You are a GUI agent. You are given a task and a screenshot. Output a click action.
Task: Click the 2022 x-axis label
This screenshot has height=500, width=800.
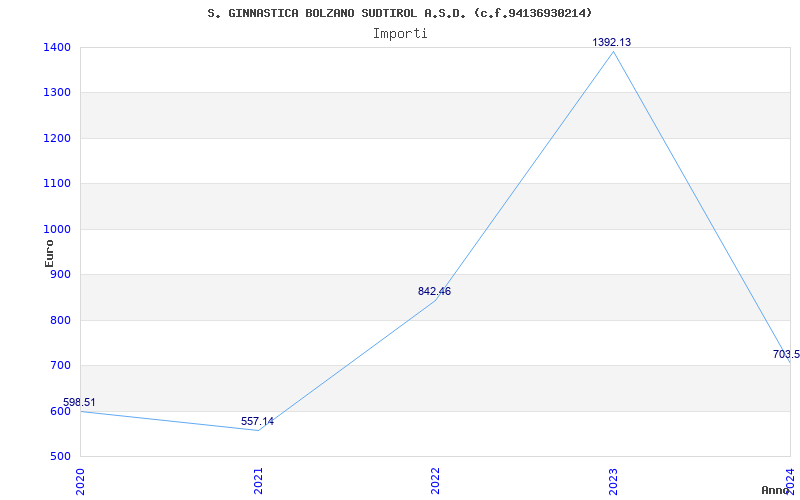click(435, 481)
